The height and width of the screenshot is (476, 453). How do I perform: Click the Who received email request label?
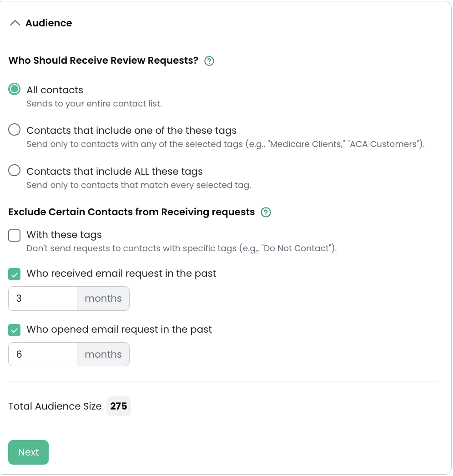point(121,273)
